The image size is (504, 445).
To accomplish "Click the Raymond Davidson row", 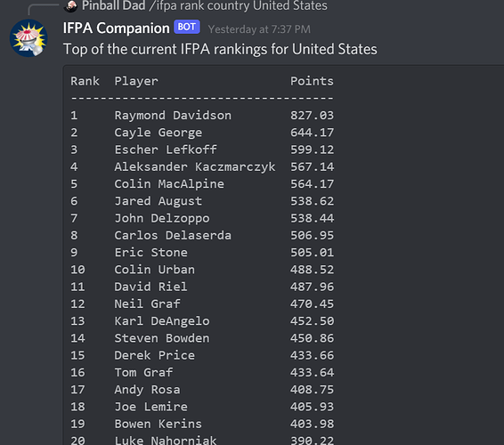I will [202, 116].
